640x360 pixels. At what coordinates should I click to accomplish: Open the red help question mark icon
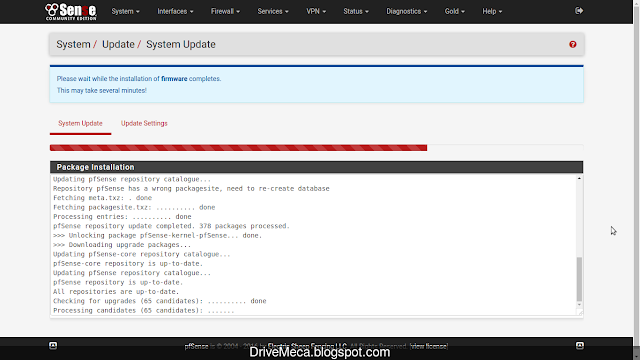click(x=573, y=44)
